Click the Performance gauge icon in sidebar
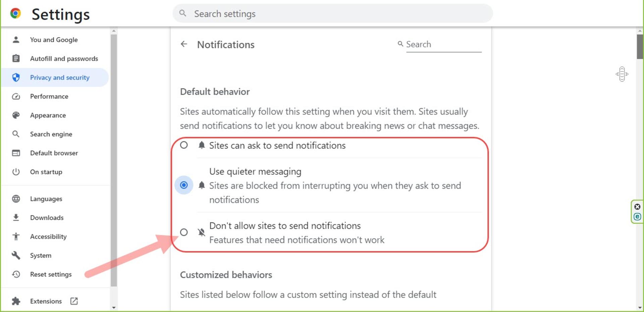 [x=16, y=96]
